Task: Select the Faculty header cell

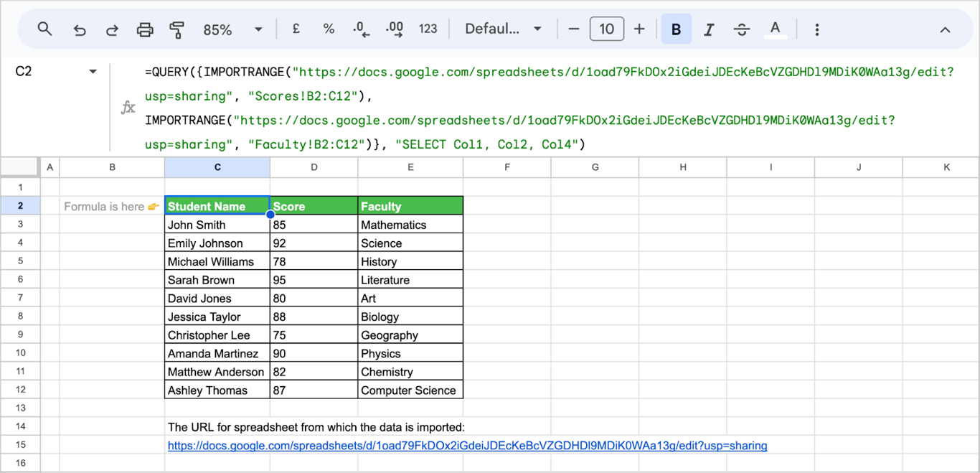Action: (x=410, y=206)
